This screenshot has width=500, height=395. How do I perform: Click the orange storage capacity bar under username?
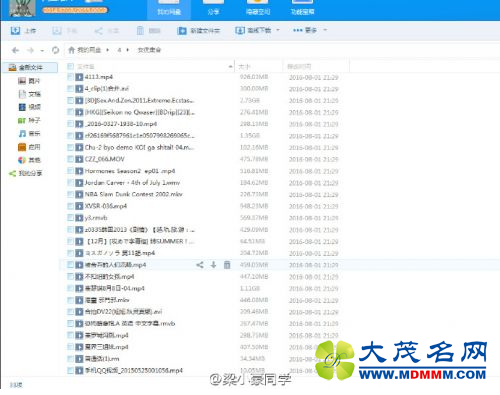pyautogui.click(x=75, y=10)
